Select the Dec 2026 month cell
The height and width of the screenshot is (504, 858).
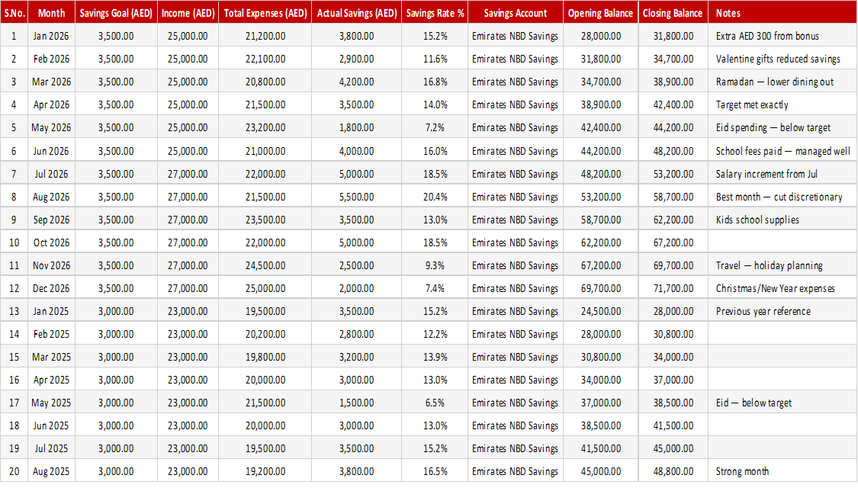51,288
